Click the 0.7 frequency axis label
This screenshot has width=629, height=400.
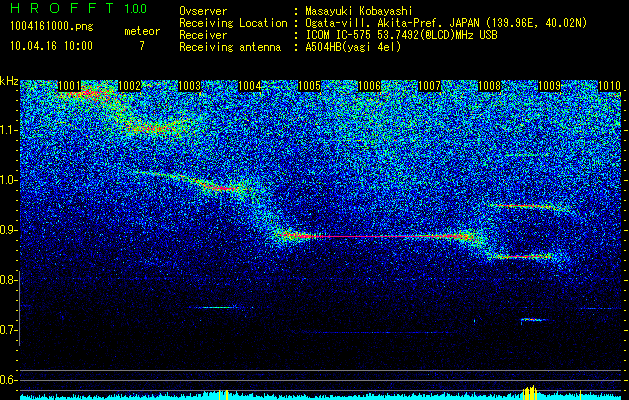pos(9,330)
